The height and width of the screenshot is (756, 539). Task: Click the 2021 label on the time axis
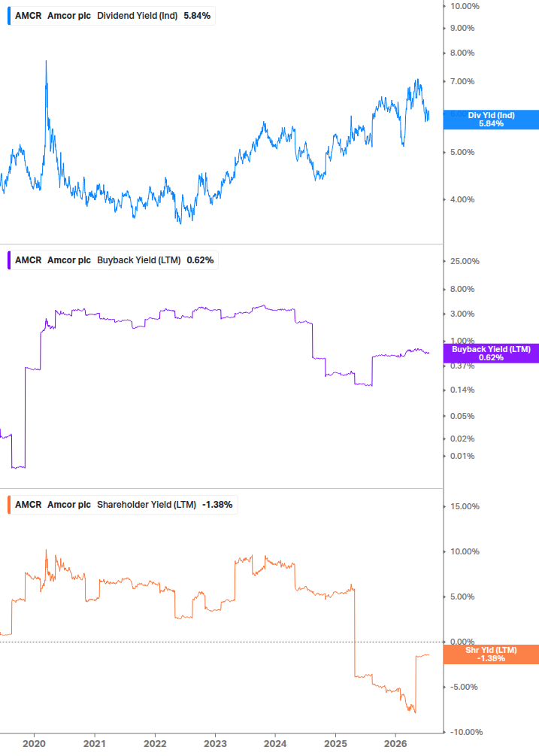[x=95, y=744]
